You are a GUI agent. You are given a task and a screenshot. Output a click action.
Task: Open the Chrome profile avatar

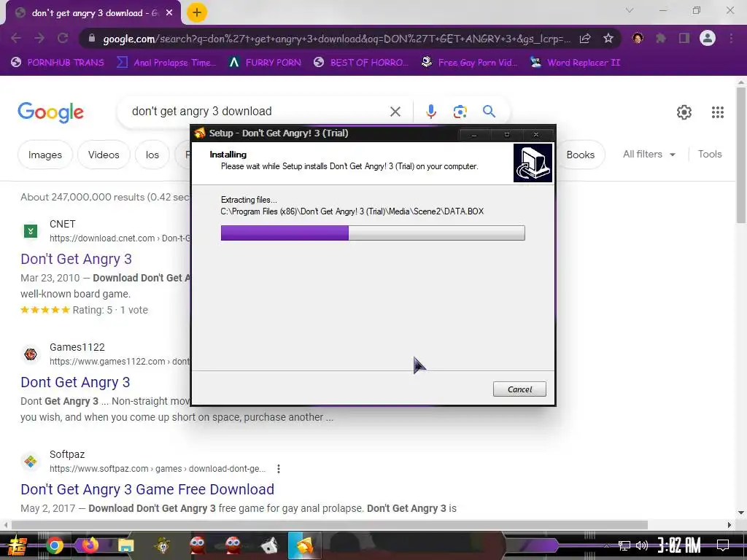click(708, 38)
